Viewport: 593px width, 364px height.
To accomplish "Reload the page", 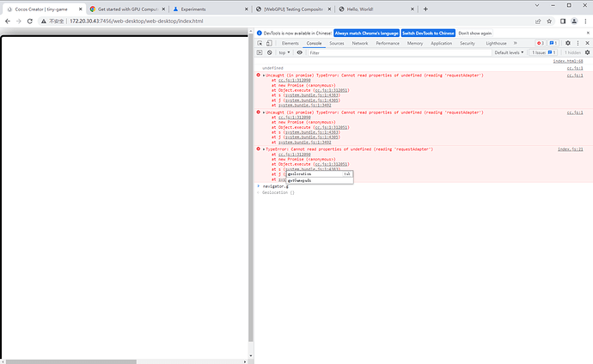I will click(30, 21).
